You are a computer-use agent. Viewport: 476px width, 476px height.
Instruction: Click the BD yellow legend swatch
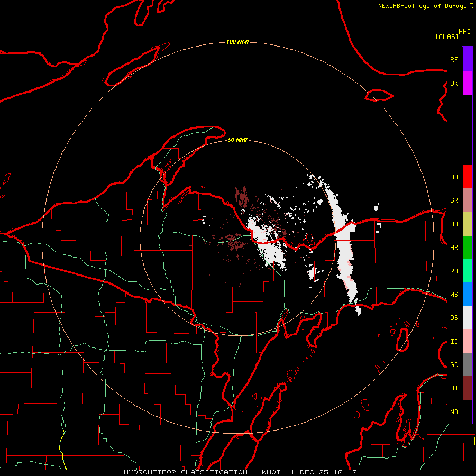tap(467, 224)
